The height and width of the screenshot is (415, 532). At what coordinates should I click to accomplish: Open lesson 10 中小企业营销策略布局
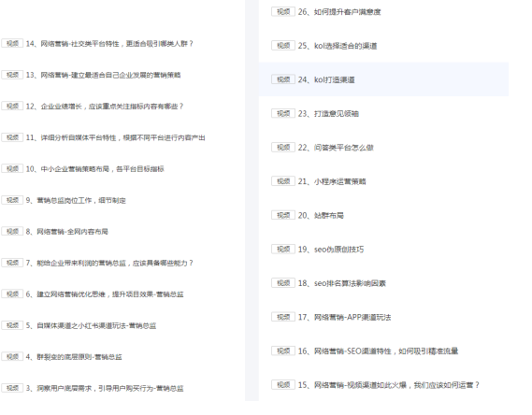95,169
